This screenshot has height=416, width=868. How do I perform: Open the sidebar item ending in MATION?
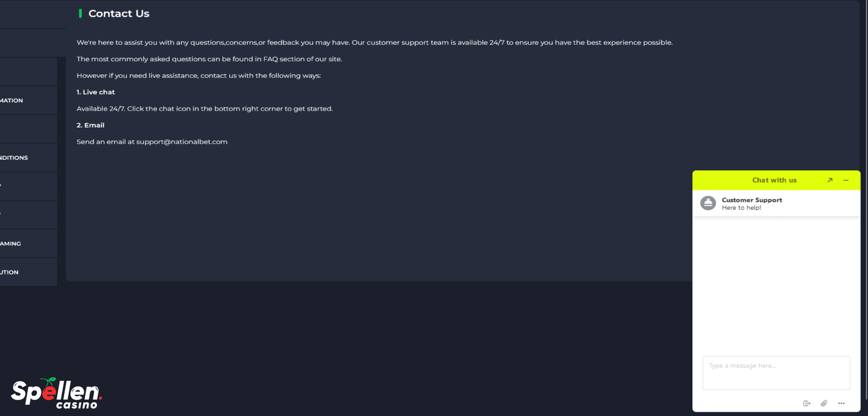[x=28, y=100]
